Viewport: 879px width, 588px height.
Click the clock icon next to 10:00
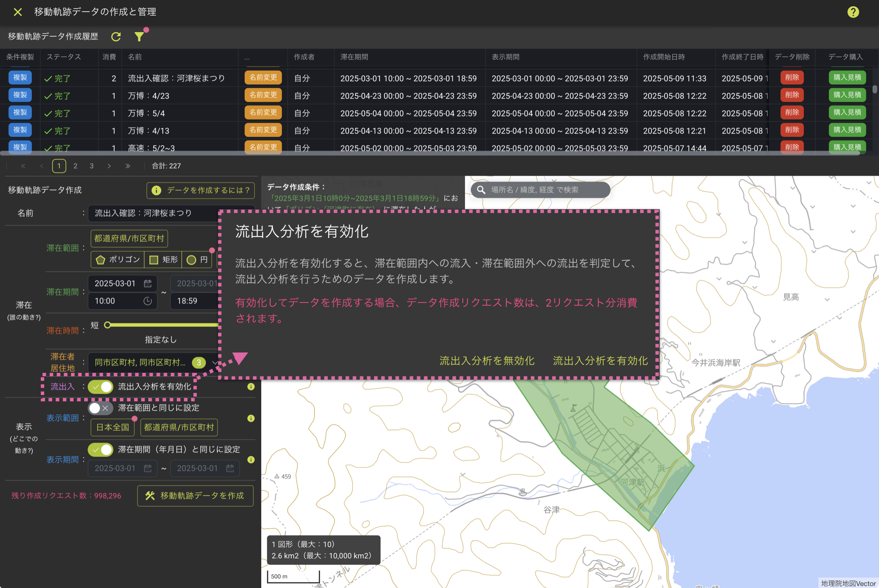(147, 301)
